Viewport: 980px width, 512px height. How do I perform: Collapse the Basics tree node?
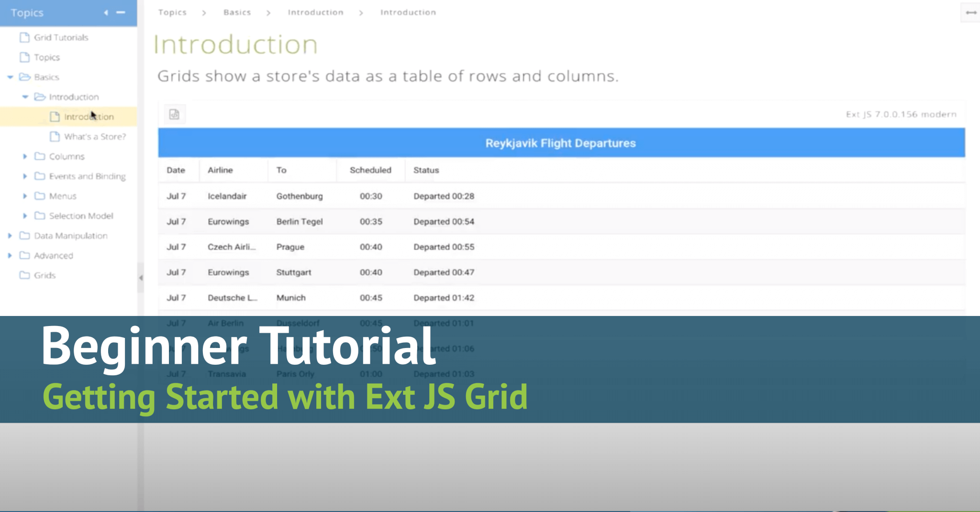tap(10, 77)
